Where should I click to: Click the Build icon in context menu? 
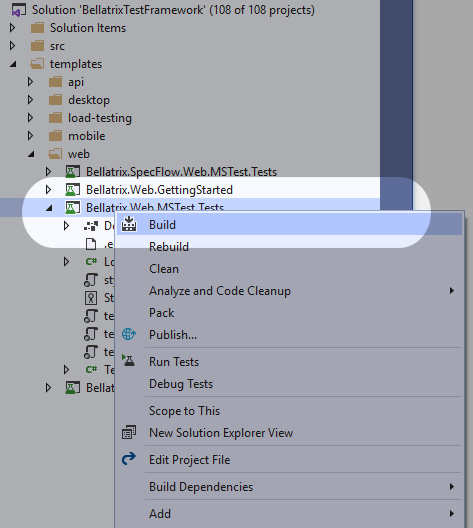pyautogui.click(x=129, y=224)
